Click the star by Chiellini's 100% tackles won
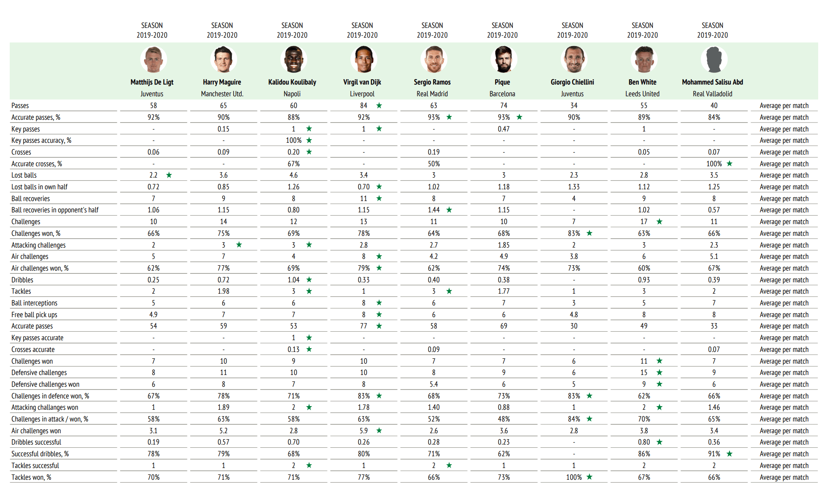 click(589, 477)
